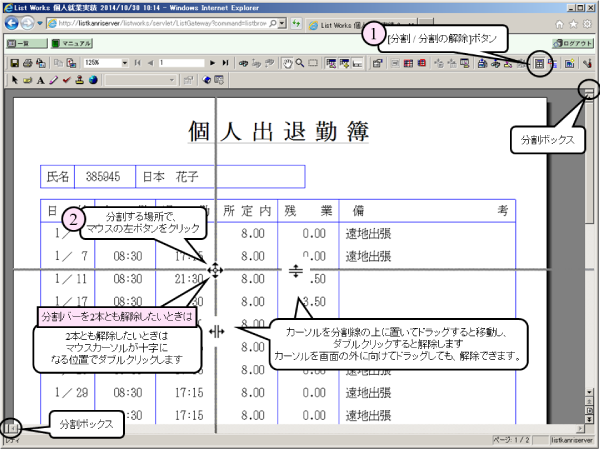Open browser back history dropdown arrow
The height and width of the screenshot is (450, 600).
click(x=39, y=23)
